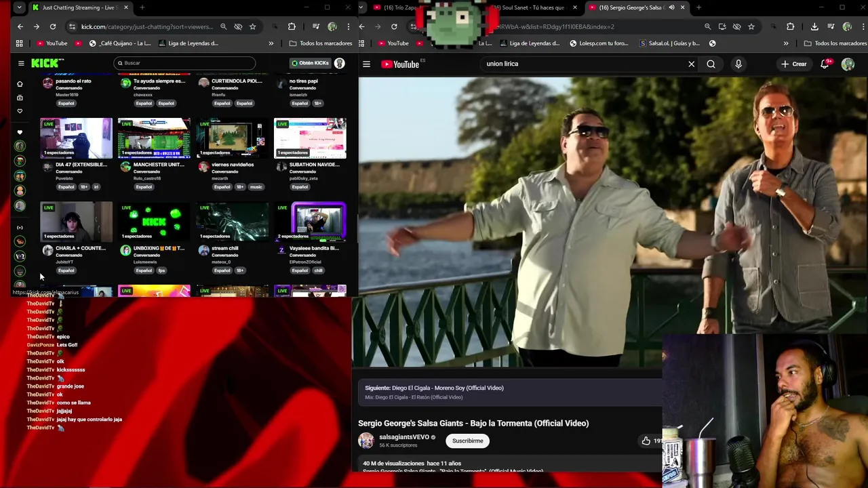868x488 pixels.
Task: Open the viernes navideños stream thumbnail
Action: [x=232, y=138]
